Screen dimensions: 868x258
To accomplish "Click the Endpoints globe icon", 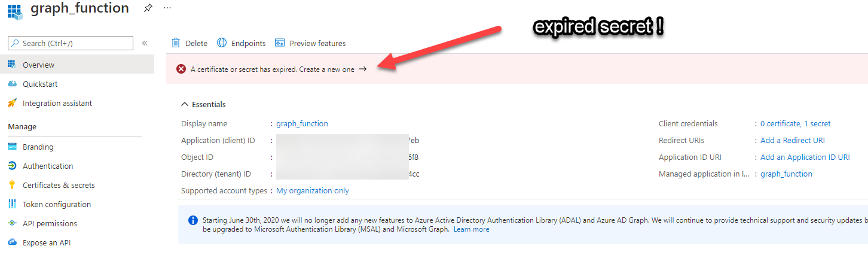I will (222, 43).
